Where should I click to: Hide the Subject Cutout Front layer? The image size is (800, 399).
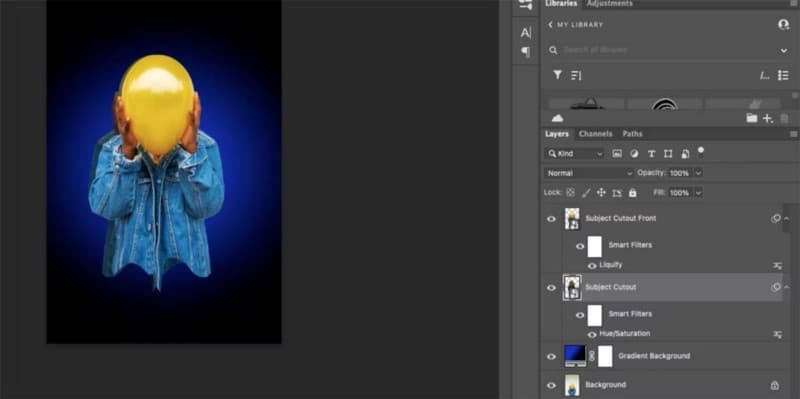(552, 219)
